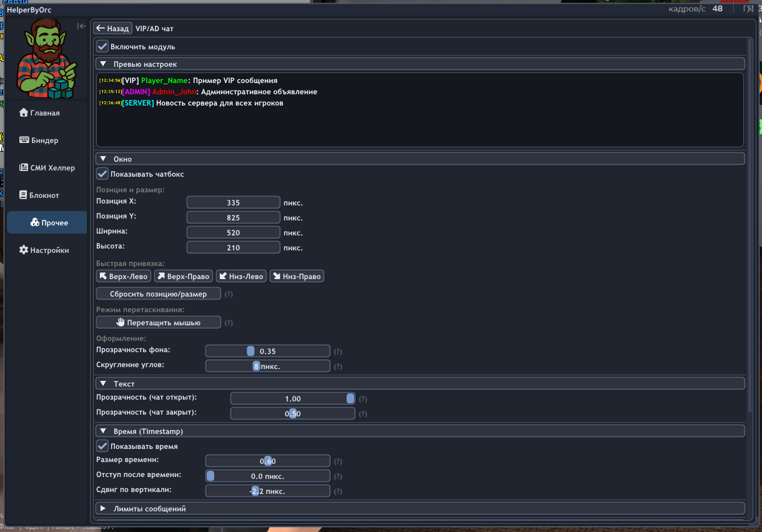This screenshot has width=762, height=532.
Task: Click help icon next to Сбросить позицию/размер
Action: (229, 294)
